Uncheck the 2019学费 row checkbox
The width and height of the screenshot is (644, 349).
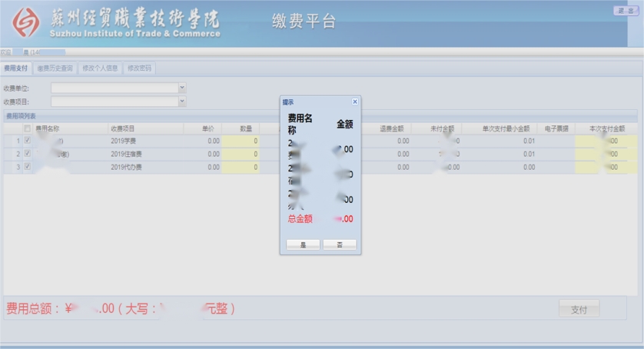click(28, 141)
